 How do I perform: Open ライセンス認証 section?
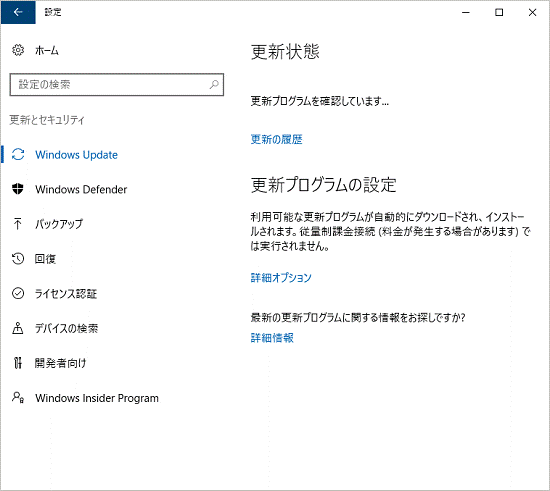coord(66,294)
